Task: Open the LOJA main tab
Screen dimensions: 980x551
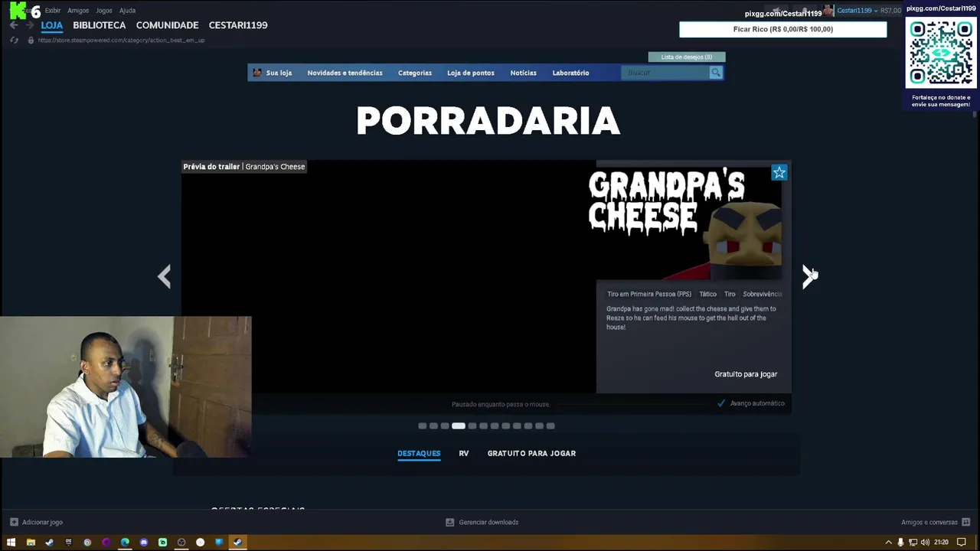Action: [52, 25]
